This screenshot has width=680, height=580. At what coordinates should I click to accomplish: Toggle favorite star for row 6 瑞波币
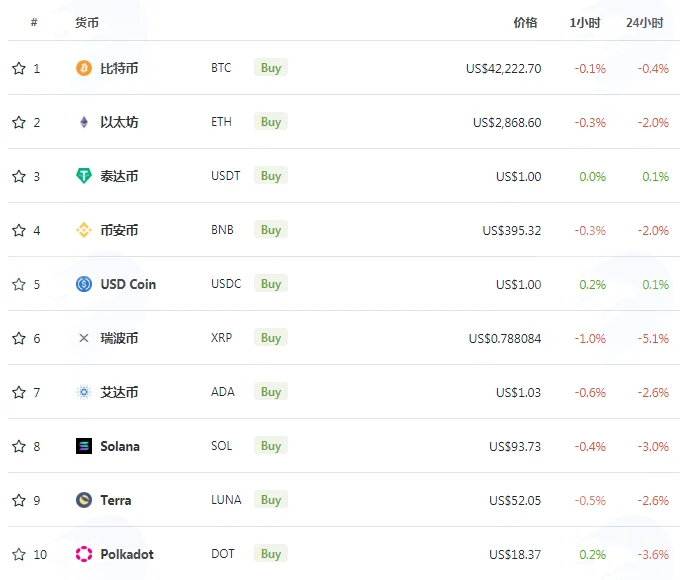(19, 338)
